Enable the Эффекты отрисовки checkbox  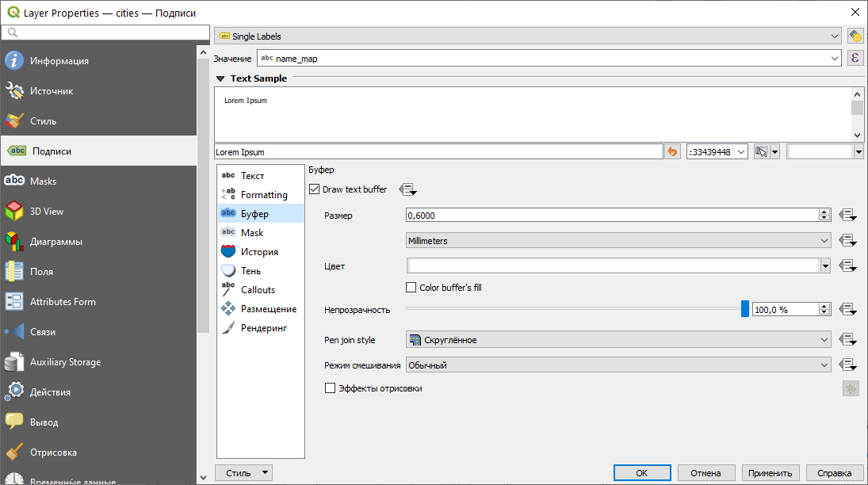point(331,388)
